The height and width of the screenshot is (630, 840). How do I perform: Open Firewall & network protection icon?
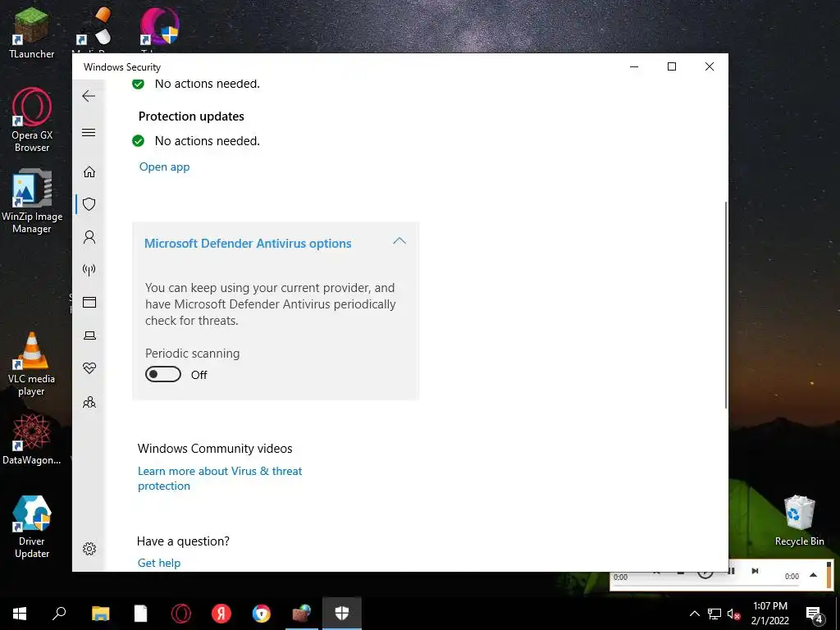pos(89,269)
